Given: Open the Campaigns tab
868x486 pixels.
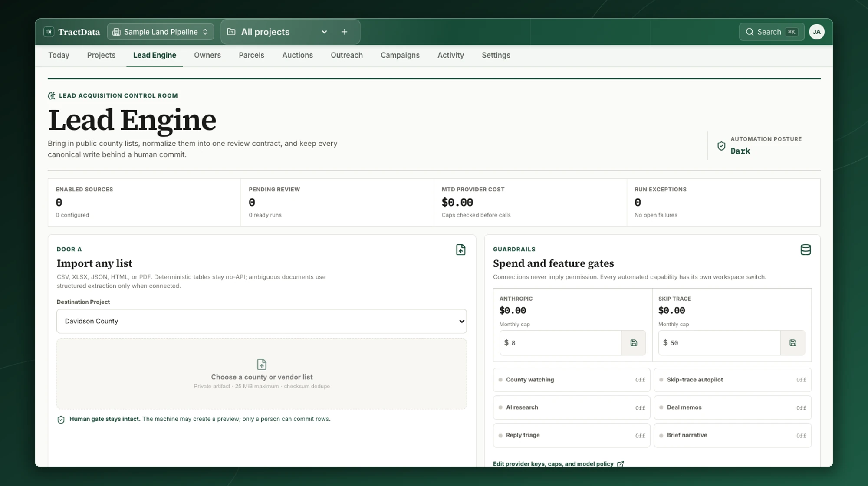Looking at the screenshot, I should pos(400,55).
